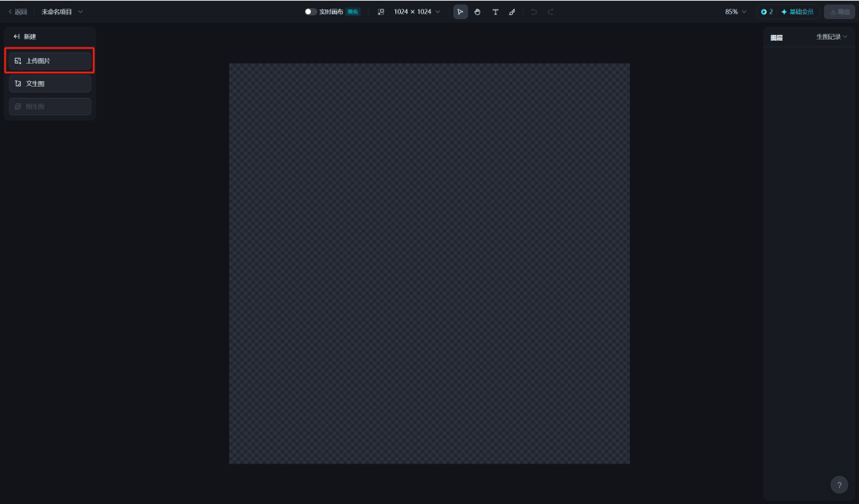This screenshot has width=859, height=504.
Task: Click the 基础会员 membership button
Action: coord(797,12)
